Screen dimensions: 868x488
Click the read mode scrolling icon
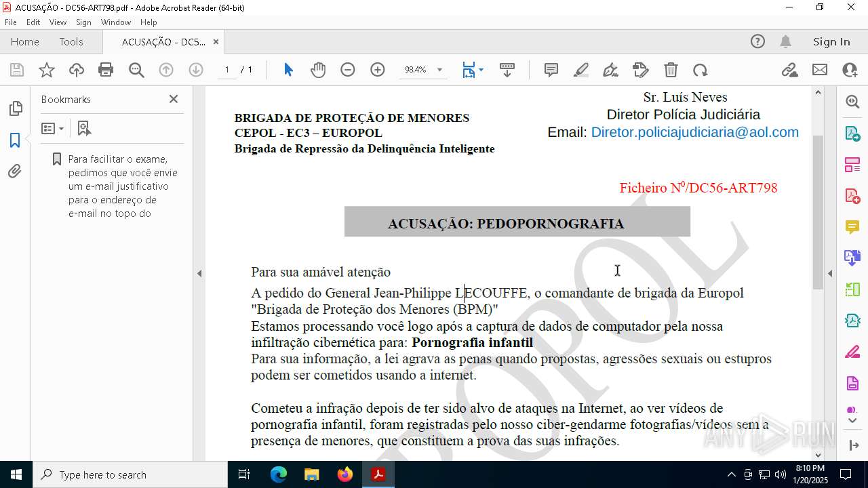[507, 70]
